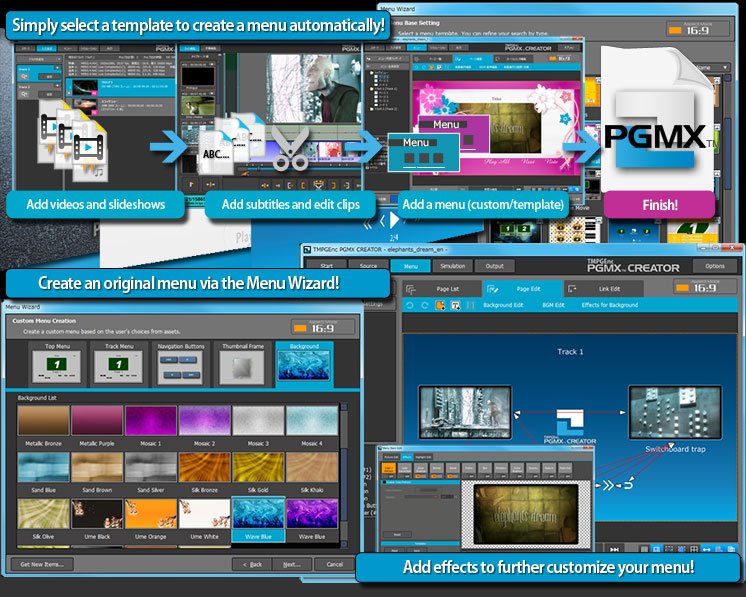Choose the Silk Khaki background

point(312,472)
